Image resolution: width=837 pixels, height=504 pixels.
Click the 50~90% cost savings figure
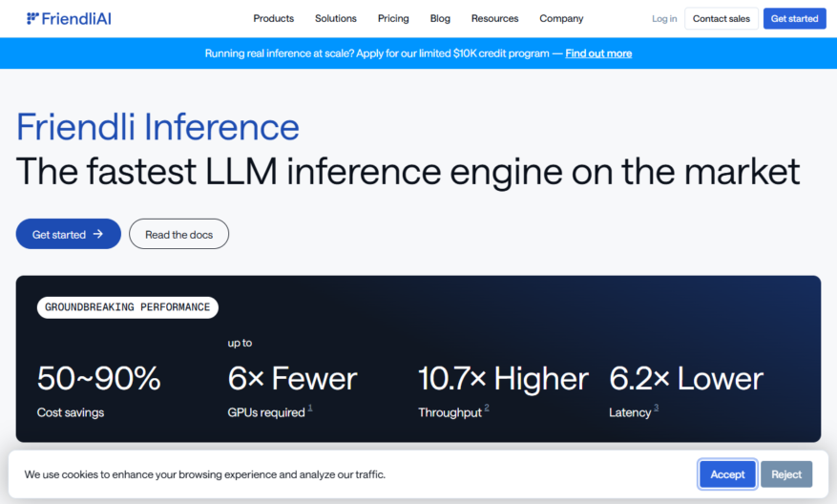click(x=98, y=379)
